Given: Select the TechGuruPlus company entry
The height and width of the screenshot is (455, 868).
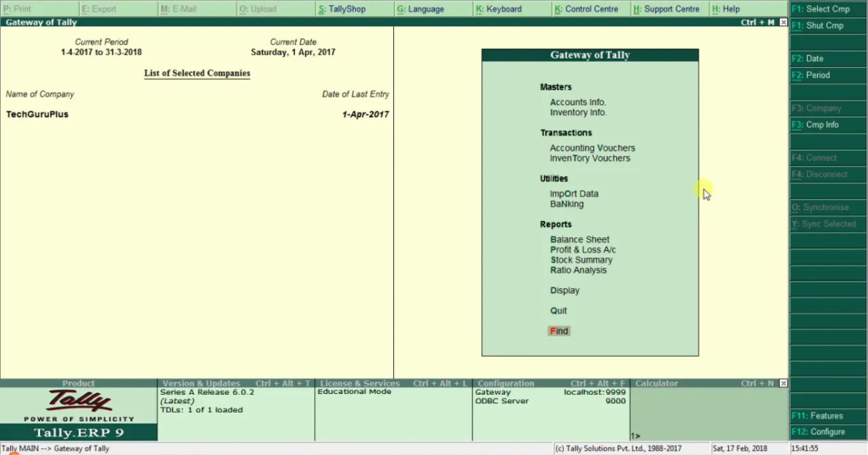Looking at the screenshot, I should coord(37,114).
